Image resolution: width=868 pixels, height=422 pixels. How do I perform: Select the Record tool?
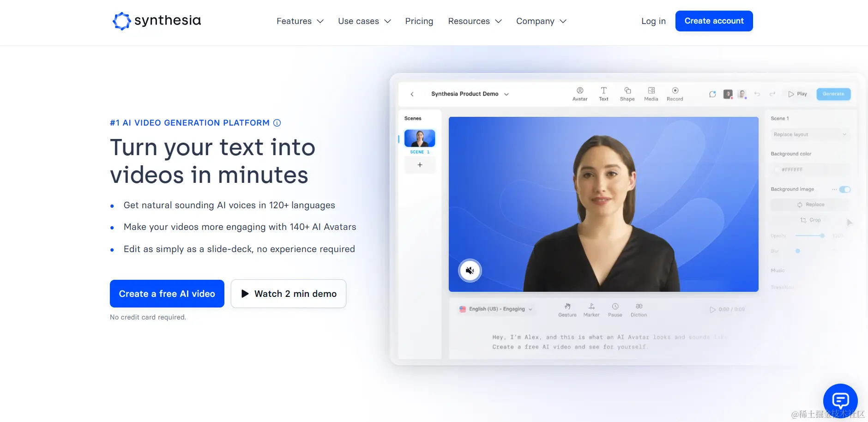pos(675,94)
